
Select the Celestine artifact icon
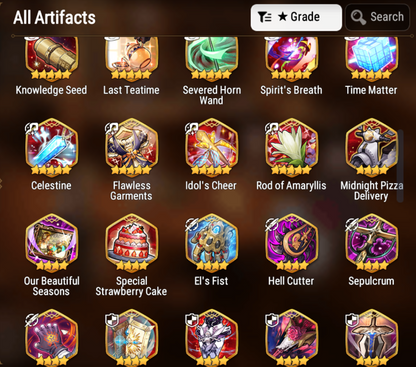tap(51, 147)
